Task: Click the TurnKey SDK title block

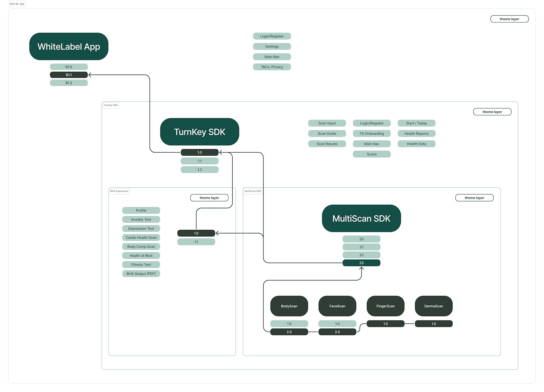Action: [199, 132]
